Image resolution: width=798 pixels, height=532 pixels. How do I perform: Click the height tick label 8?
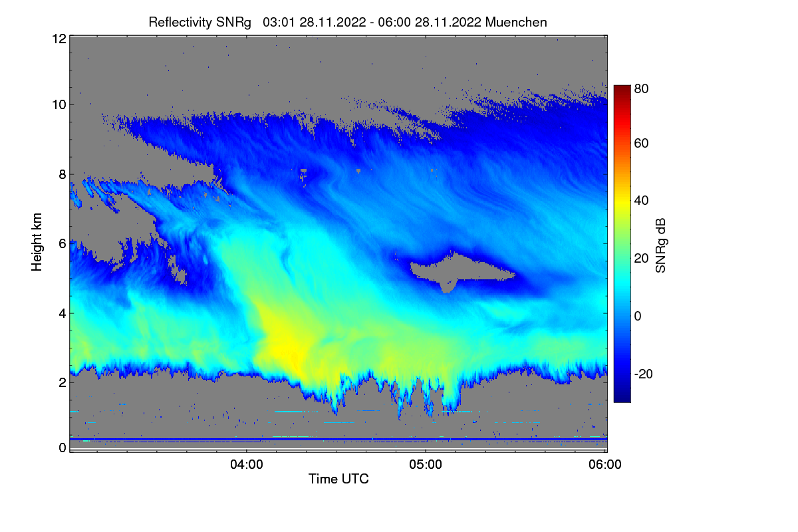point(63,174)
